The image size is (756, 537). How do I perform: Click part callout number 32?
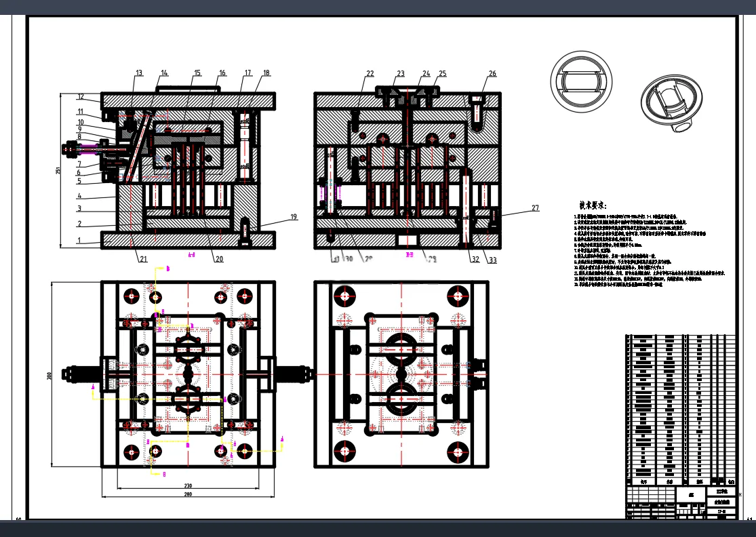(475, 259)
